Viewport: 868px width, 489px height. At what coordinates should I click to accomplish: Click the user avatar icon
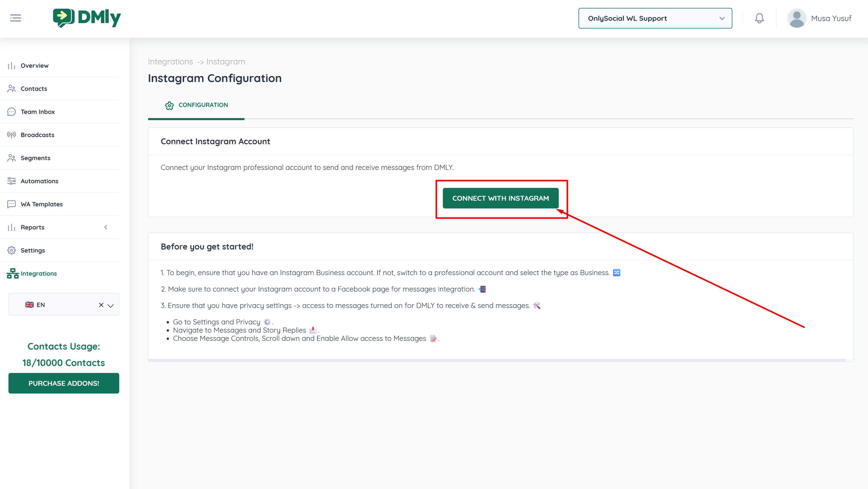tap(796, 18)
